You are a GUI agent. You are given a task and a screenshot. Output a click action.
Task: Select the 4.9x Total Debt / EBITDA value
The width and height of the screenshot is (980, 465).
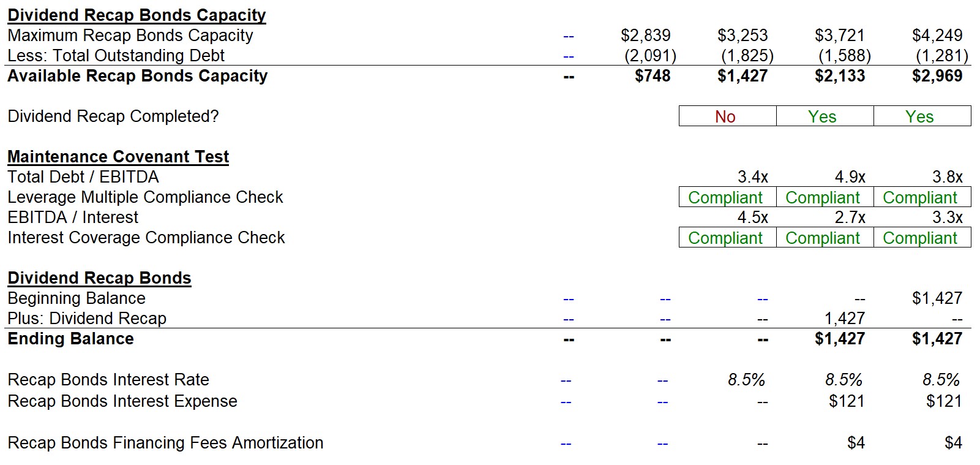pyautogui.click(x=850, y=177)
